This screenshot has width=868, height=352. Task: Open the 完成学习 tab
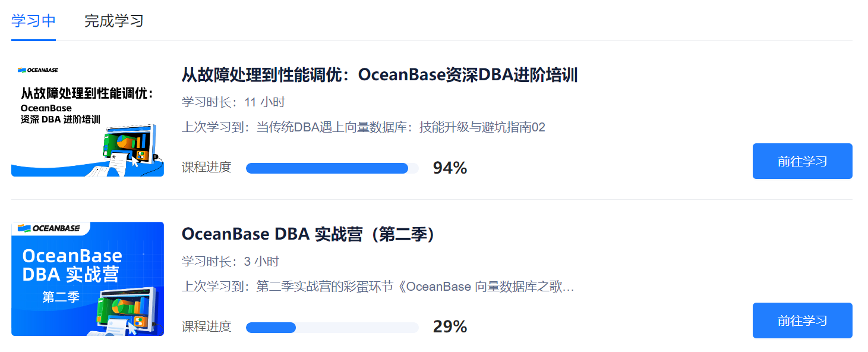click(114, 21)
